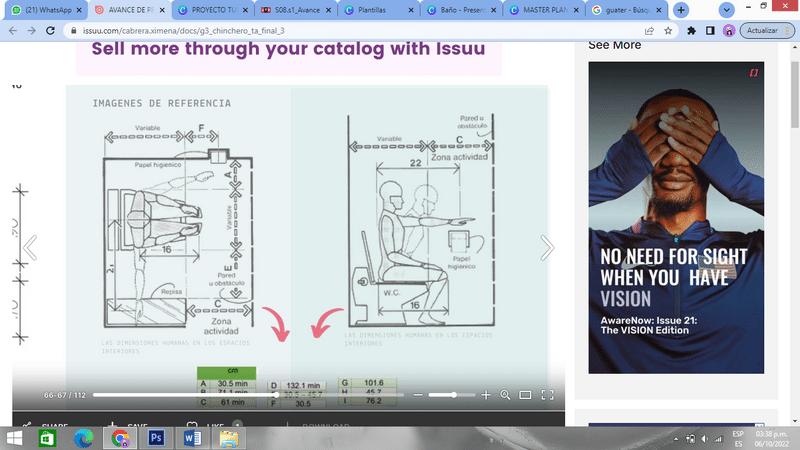Click the zoom level slider knob
Image resolution: width=800 pixels, height=450 pixels.
[453, 395]
